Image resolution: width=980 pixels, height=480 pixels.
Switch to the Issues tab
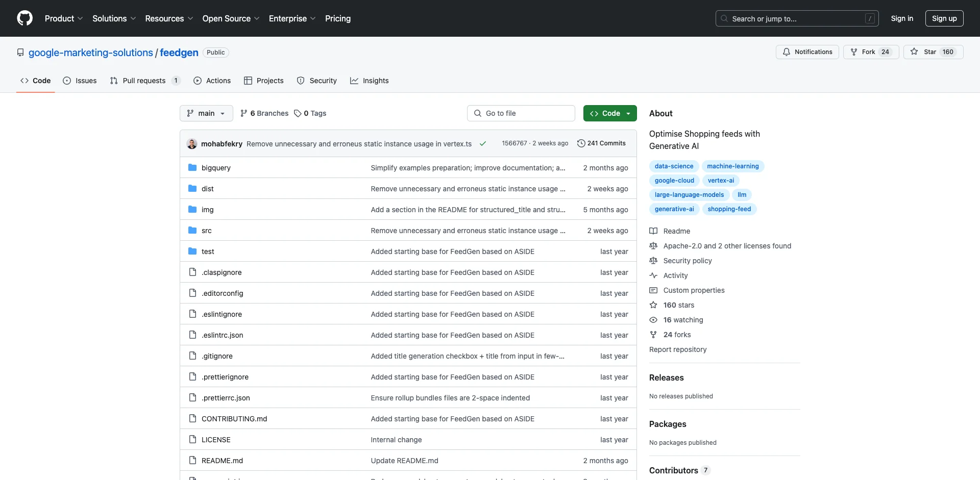click(x=80, y=81)
